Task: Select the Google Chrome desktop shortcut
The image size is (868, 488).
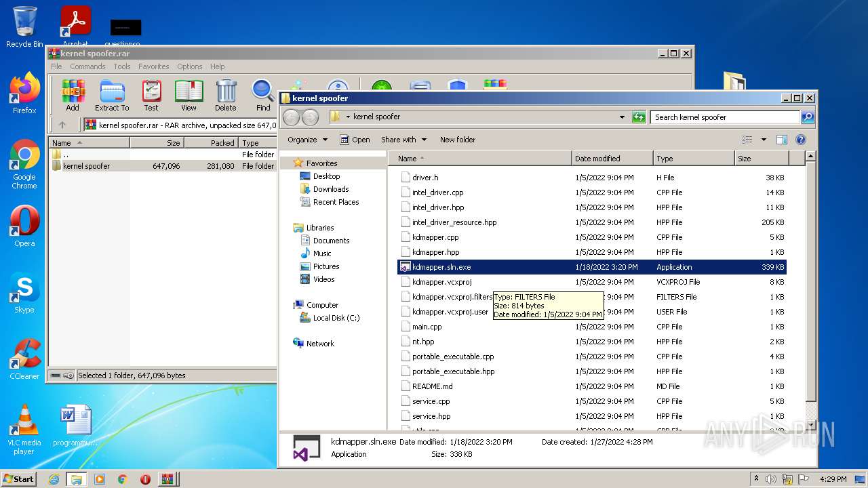Action: (x=24, y=165)
